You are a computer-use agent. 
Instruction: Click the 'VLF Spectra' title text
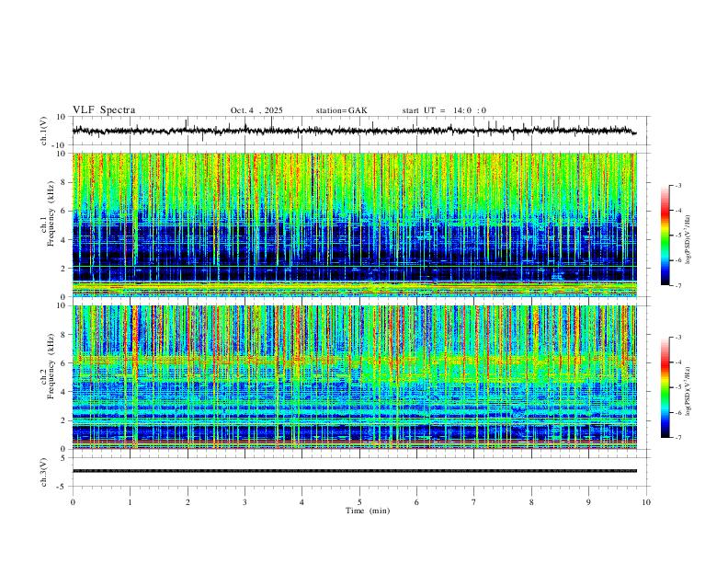(104, 110)
